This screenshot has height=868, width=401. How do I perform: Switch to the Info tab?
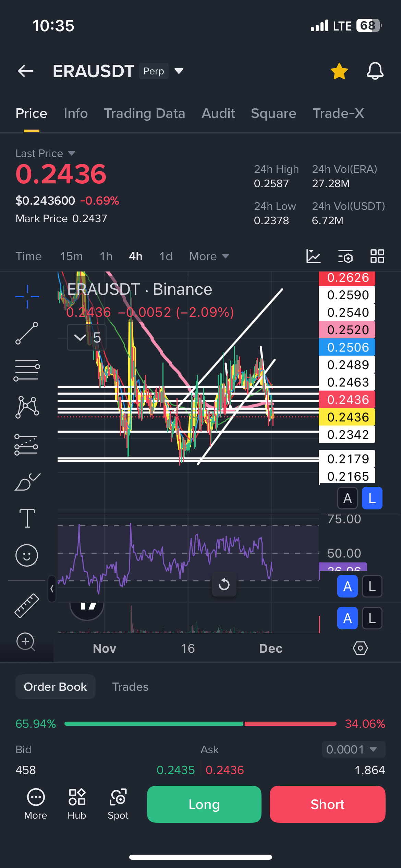76,113
